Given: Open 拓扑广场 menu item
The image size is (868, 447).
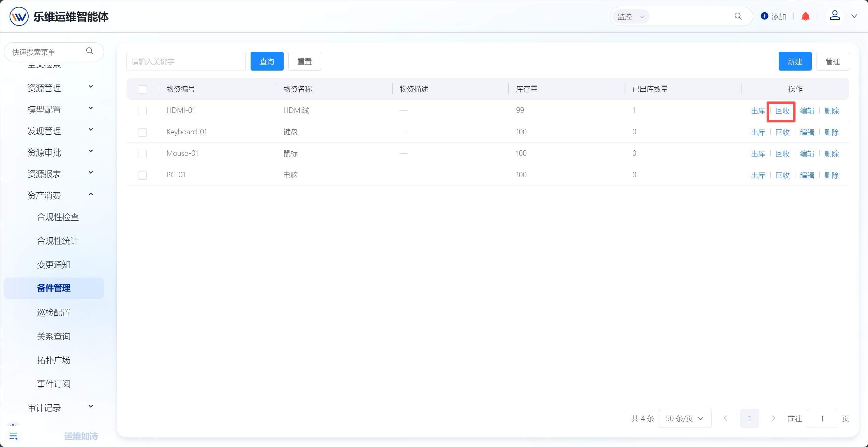Looking at the screenshot, I should [54, 360].
